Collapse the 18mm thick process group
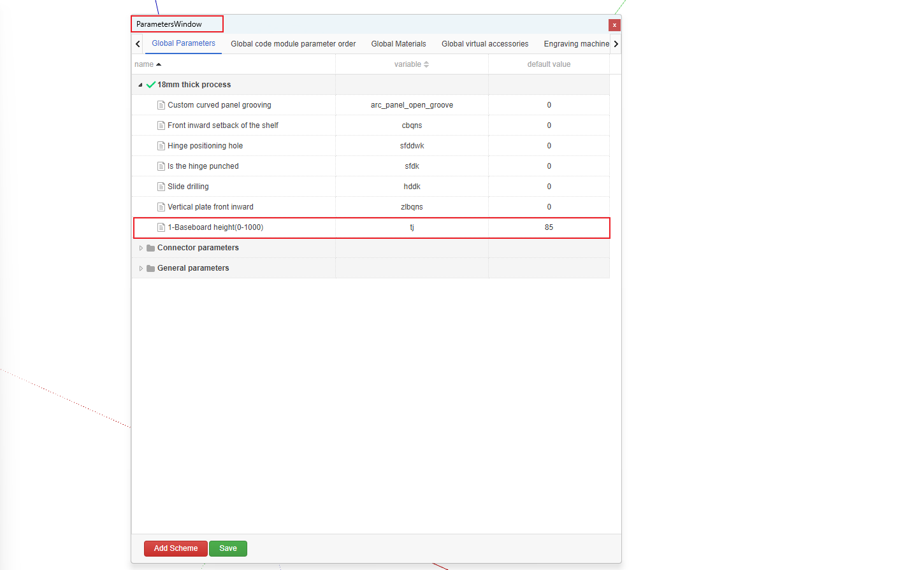 pos(140,85)
